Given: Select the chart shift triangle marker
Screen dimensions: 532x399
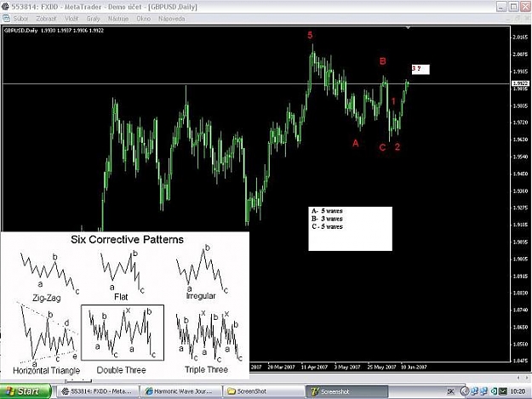Looking at the screenshot, I should click(409, 27).
